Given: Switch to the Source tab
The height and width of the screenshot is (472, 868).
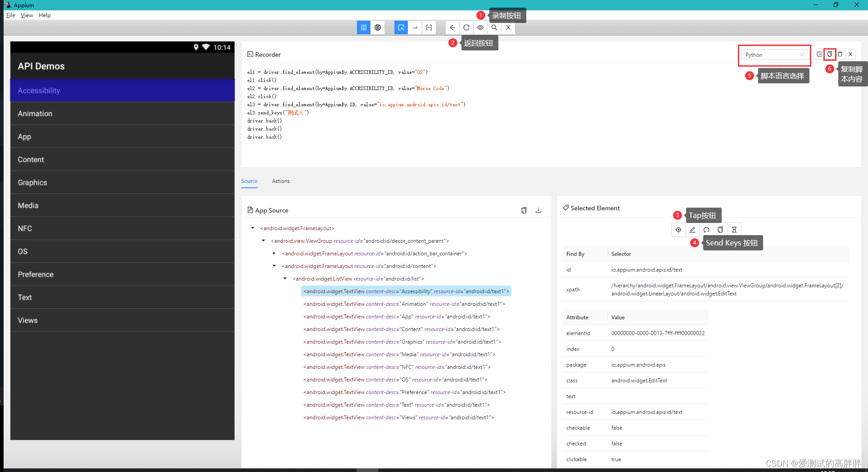Looking at the screenshot, I should point(249,181).
